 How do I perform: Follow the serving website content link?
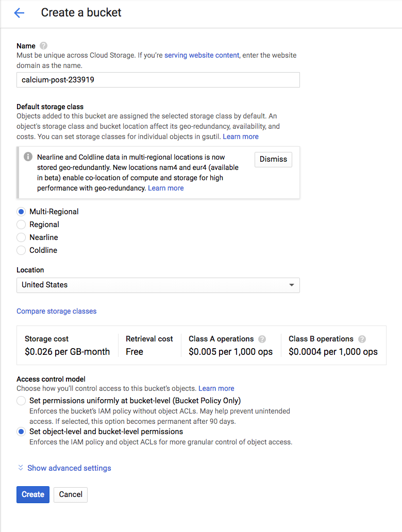click(x=202, y=55)
